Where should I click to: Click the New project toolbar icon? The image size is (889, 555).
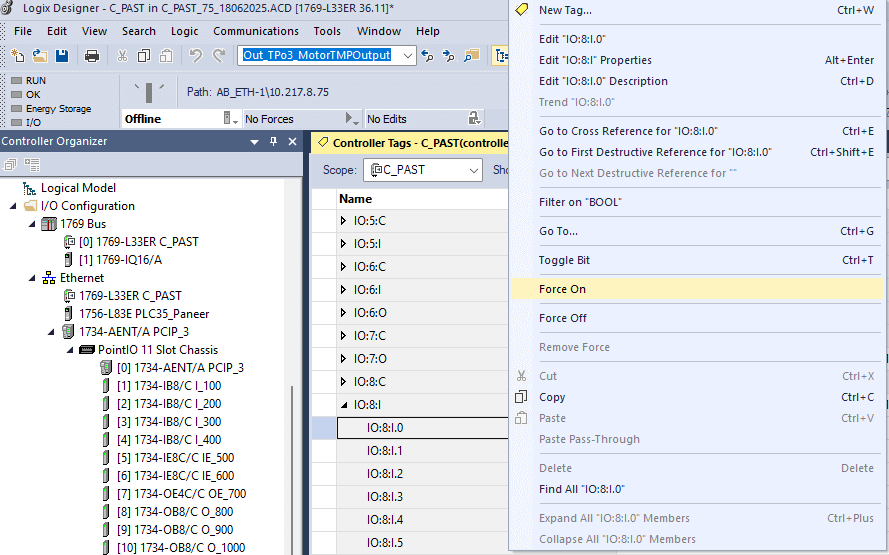[19, 56]
